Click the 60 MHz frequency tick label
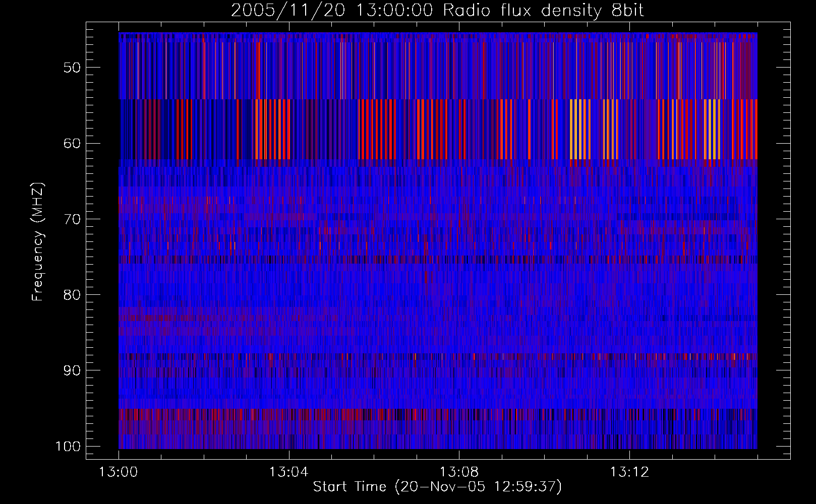The width and height of the screenshot is (816, 504). pos(72,143)
